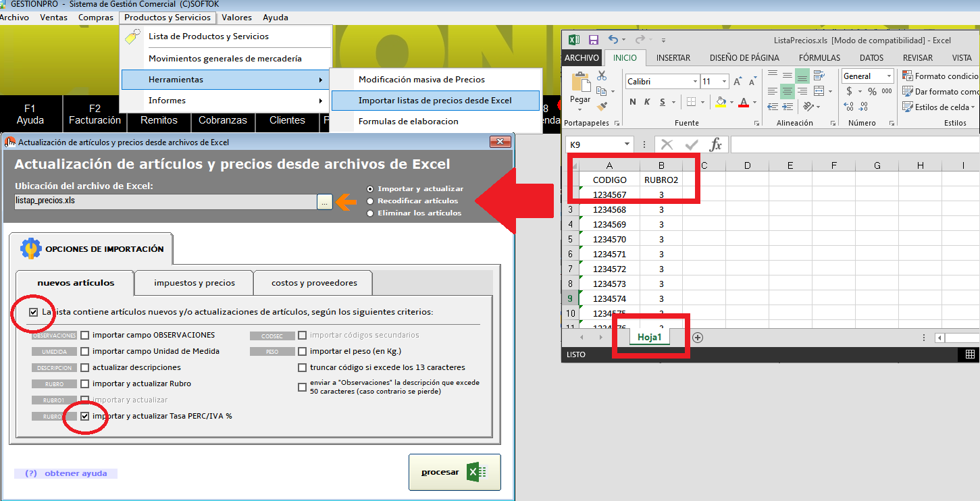The height and width of the screenshot is (501, 980).
Task: Click the Save icon in Excel's quick access toolbar
Action: (x=594, y=40)
